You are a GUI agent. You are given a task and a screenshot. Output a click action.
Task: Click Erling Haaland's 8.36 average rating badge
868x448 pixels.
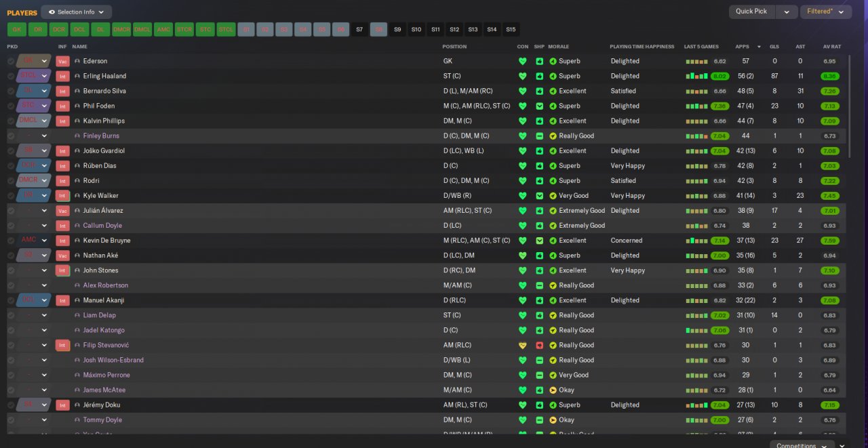pos(829,76)
